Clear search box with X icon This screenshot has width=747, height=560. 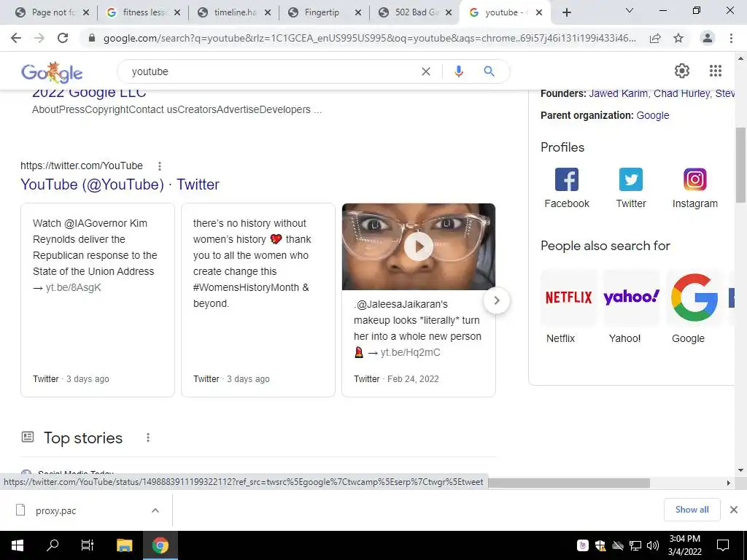pyautogui.click(x=426, y=71)
